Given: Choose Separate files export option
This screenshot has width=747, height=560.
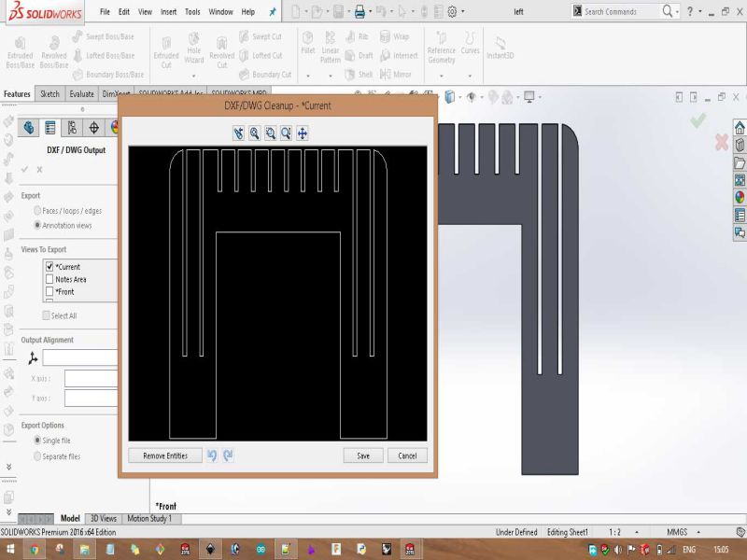Looking at the screenshot, I should (x=37, y=456).
